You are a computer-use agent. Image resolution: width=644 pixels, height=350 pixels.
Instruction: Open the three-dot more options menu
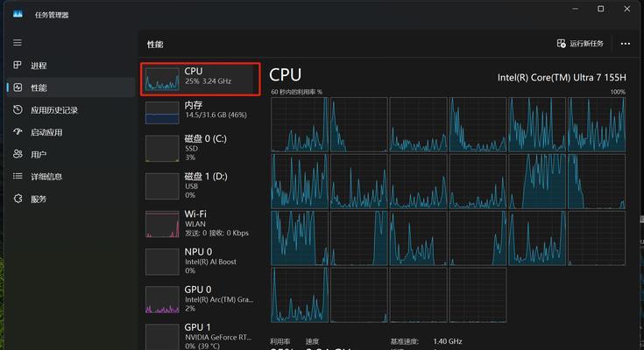pos(625,44)
